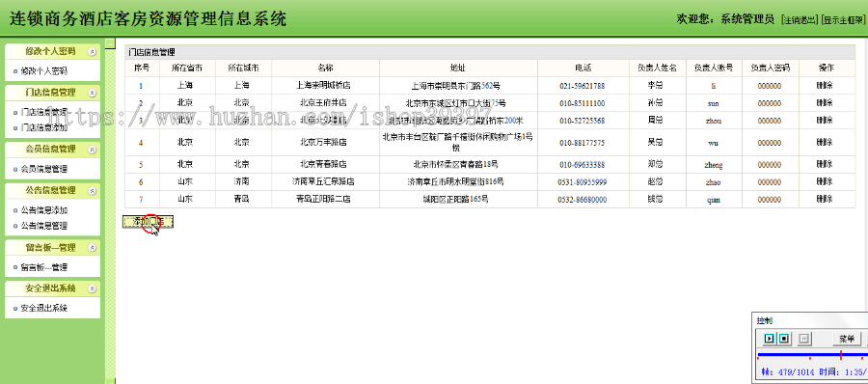Click the 显示主框架 link in the header
Image resolution: width=868 pixels, height=384 pixels.
[x=843, y=19]
